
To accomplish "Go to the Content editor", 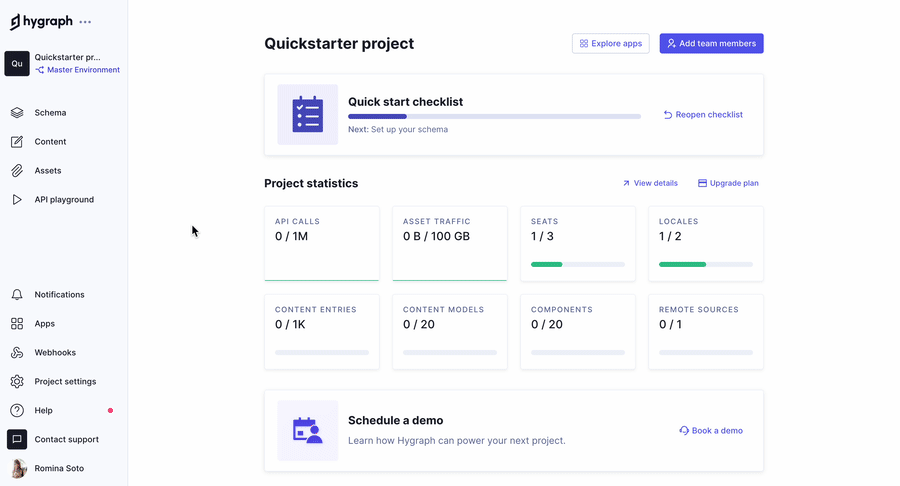I will 50,142.
